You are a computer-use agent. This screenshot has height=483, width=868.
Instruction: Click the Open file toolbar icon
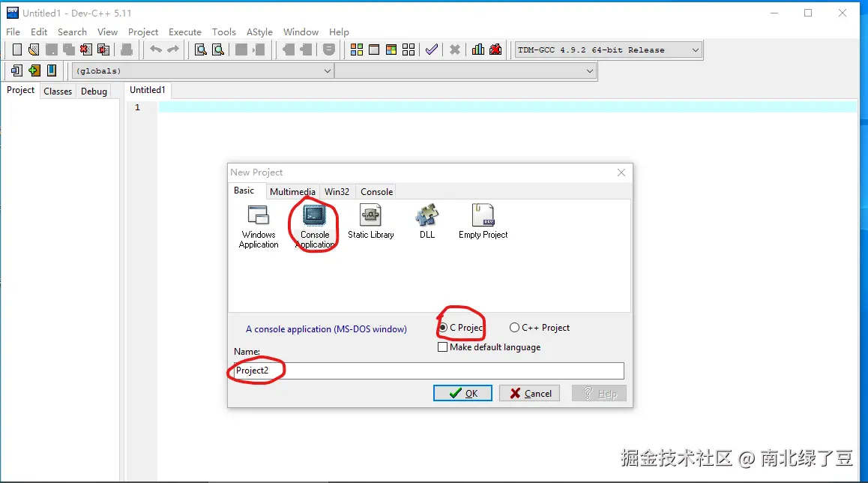click(x=34, y=49)
